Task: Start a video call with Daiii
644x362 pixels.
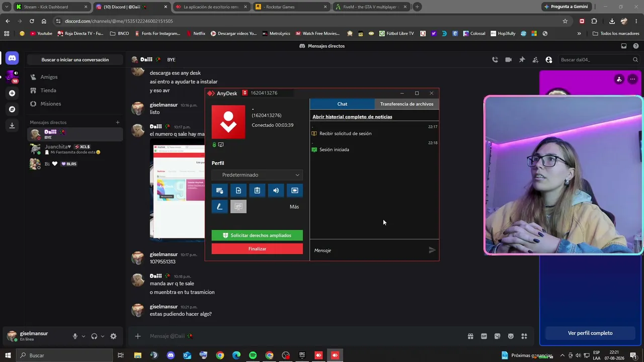Action: (x=509, y=60)
